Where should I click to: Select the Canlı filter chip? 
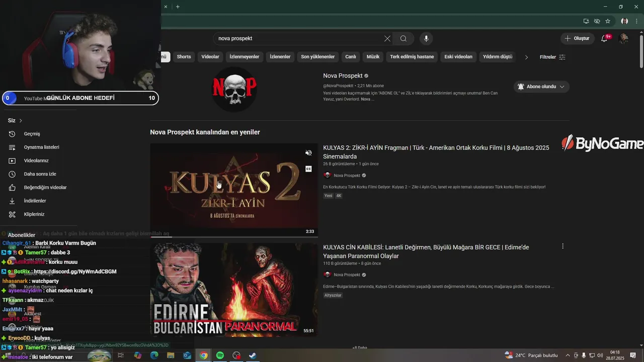tap(351, 57)
